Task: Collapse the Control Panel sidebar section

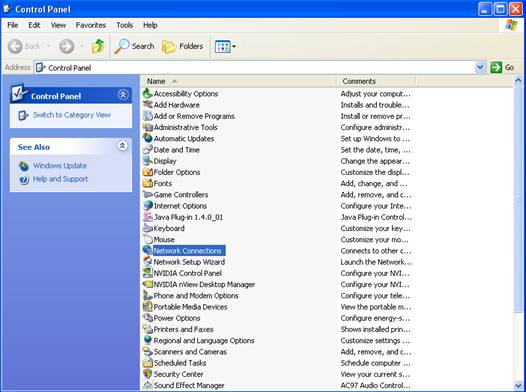Action: tap(123, 95)
